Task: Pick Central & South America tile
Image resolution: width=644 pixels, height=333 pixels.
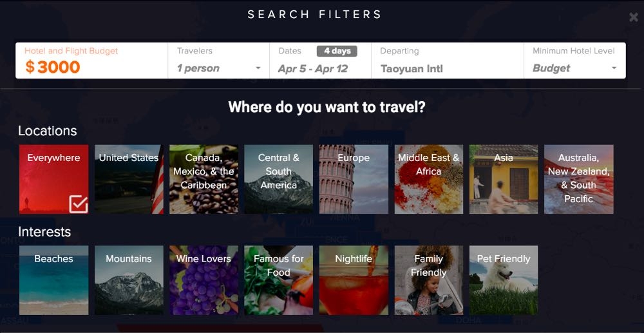Action: (278, 179)
